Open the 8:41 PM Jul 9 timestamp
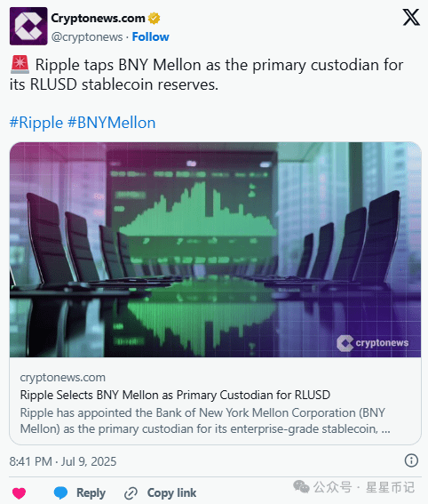The image size is (428, 504). tap(63, 461)
